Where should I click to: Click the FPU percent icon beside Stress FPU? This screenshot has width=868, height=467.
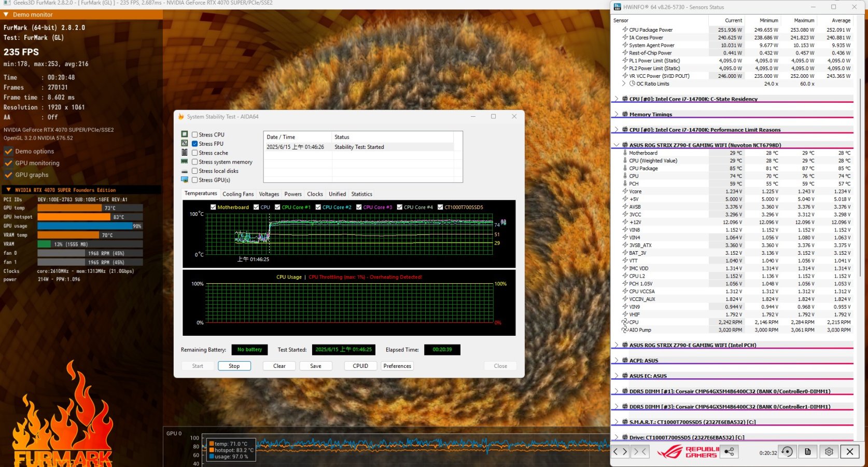[184, 143]
